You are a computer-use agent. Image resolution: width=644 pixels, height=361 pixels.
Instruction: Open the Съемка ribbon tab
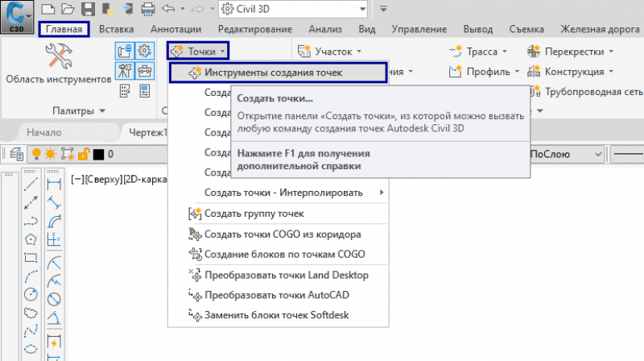[526, 29]
